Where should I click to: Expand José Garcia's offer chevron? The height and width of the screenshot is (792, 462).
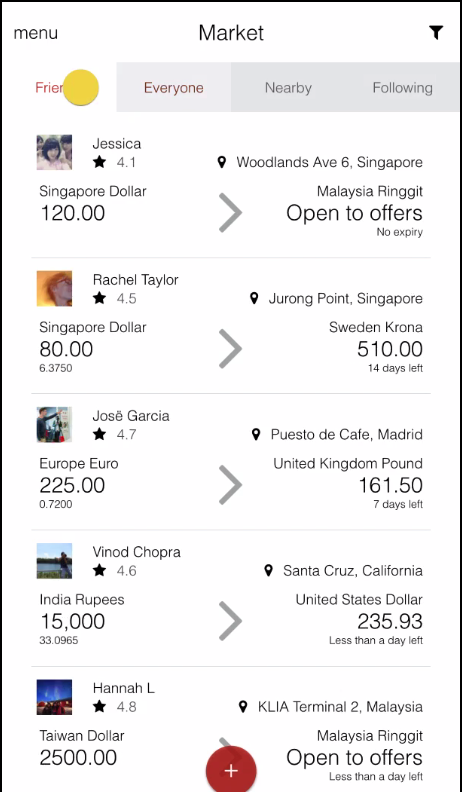pos(231,485)
